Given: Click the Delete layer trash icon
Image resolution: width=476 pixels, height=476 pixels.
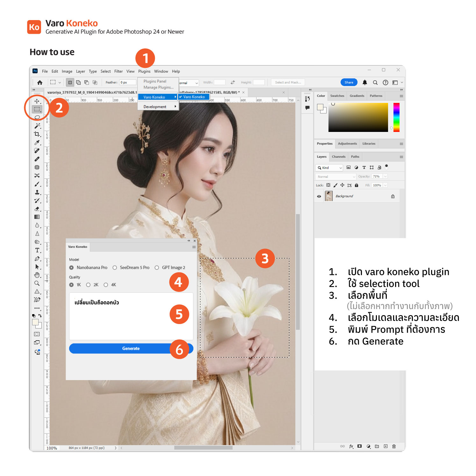Looking at the screenshot, I should click(x=394, y=446).
